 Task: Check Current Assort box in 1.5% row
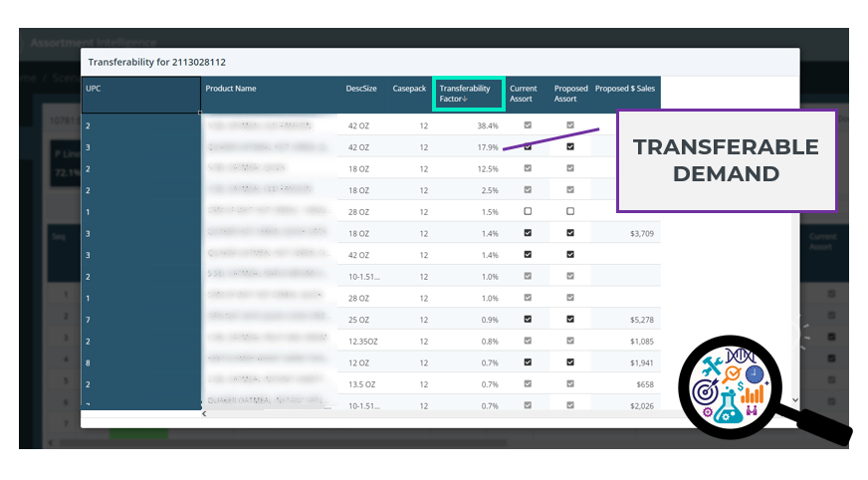(x=528, y=211)
